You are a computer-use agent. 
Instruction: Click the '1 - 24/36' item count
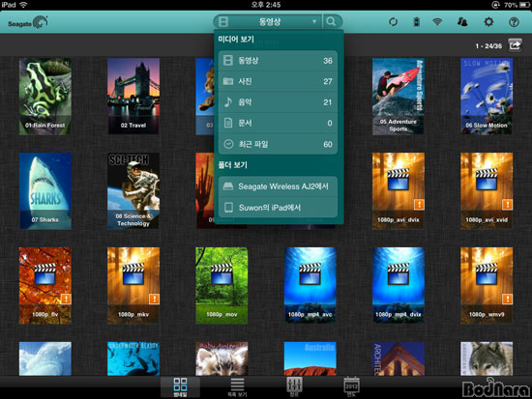[488, 46]
